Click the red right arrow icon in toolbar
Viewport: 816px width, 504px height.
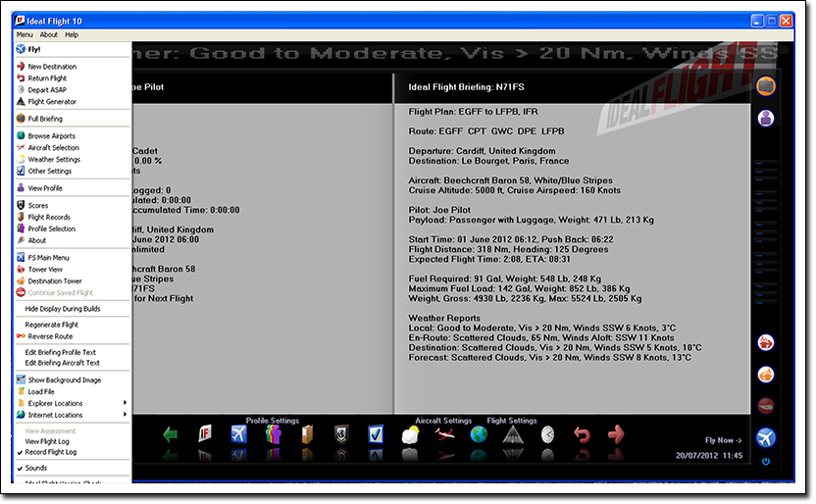click(616, 434)
